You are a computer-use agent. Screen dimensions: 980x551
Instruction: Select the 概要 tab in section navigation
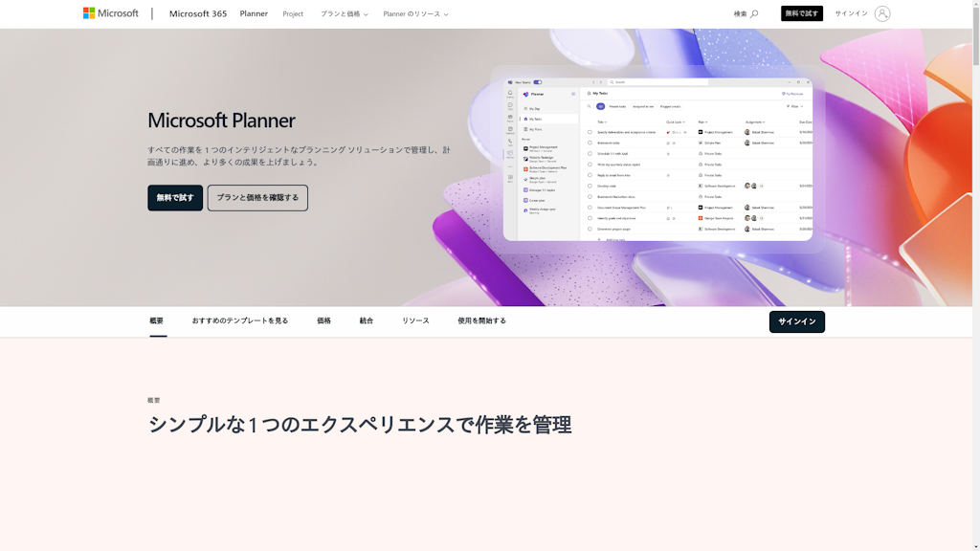tap(157, 321)
